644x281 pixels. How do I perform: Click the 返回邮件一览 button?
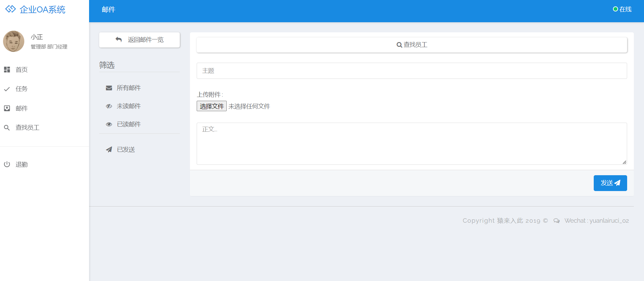coord(139,40)
